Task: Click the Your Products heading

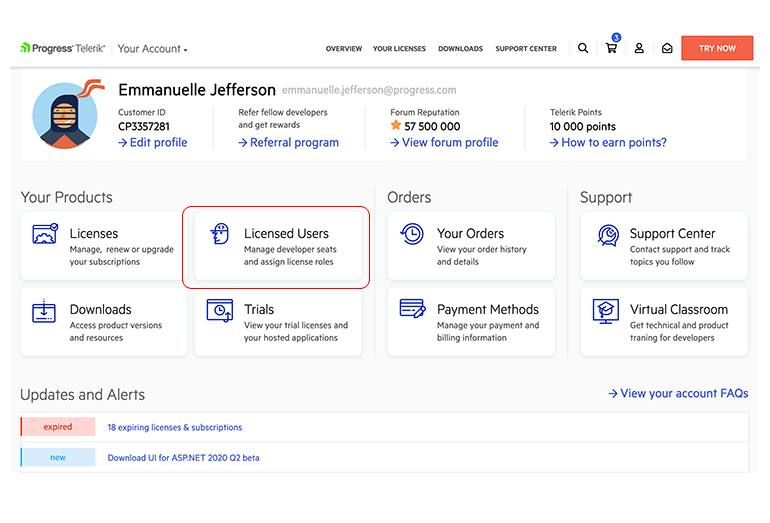Action: pos(66,197)
